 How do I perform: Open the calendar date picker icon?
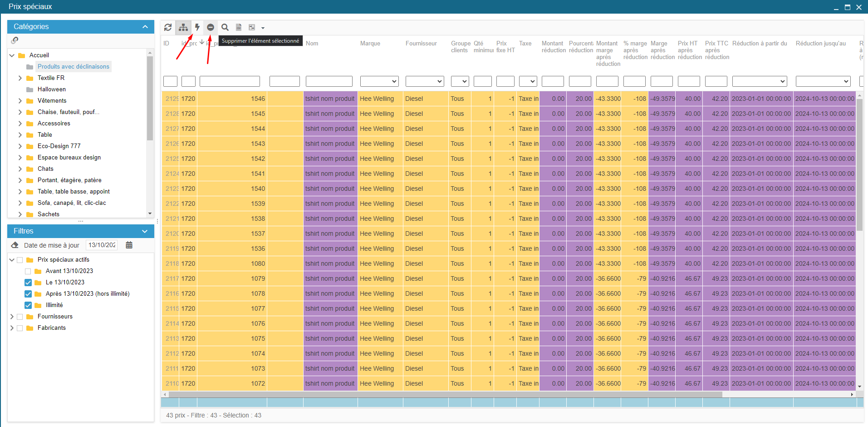tap(129, 245)
